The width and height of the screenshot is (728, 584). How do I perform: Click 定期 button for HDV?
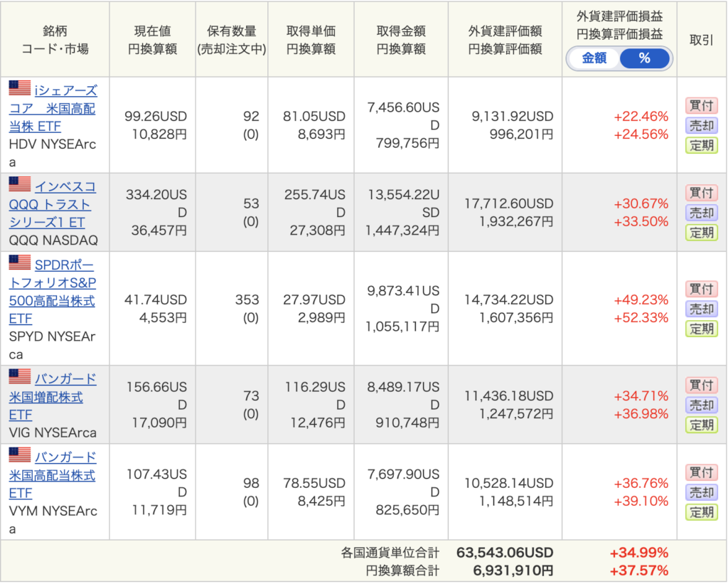click(x=702, y=145)
